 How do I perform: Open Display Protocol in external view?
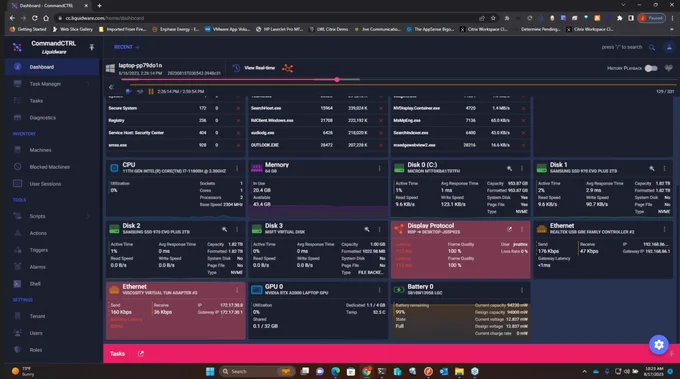[509, 229]
